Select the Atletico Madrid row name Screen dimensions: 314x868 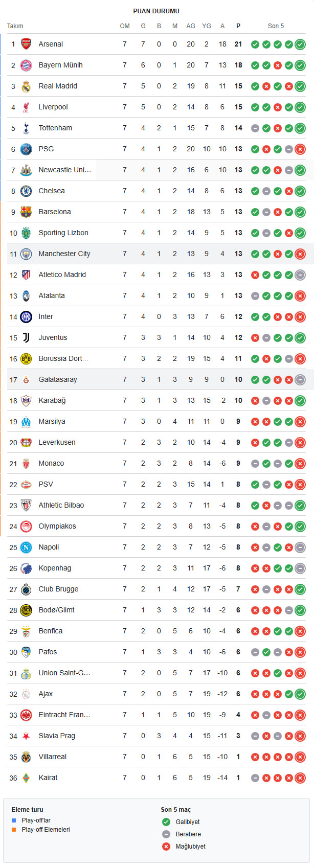coord(62,275)
